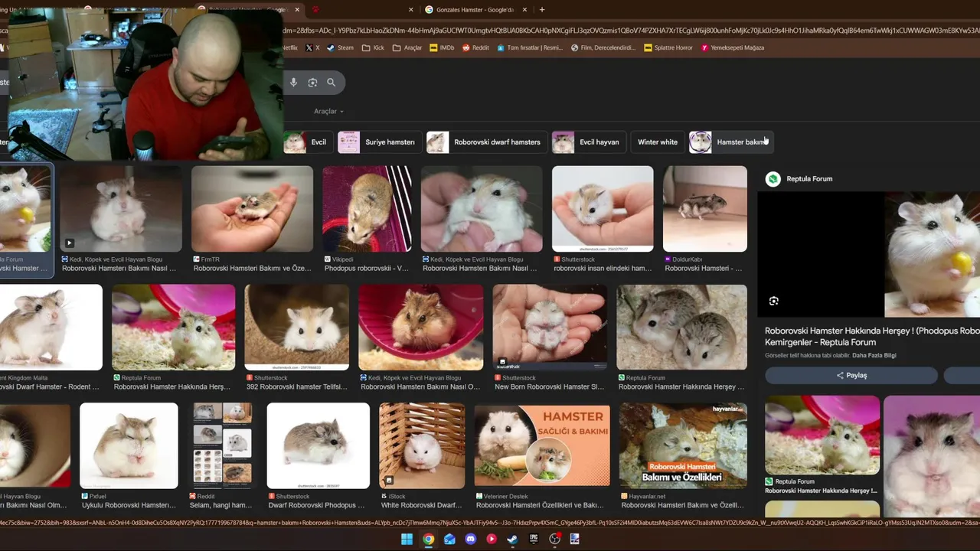Screen dimensions: 980x551
Task: Expand the Araçlar tools dropdown
Action: coord(328,111)
